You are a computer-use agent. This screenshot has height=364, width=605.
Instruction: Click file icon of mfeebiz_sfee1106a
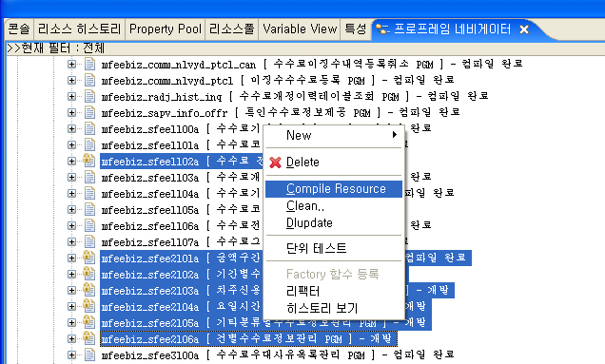[x=89, y=225]
